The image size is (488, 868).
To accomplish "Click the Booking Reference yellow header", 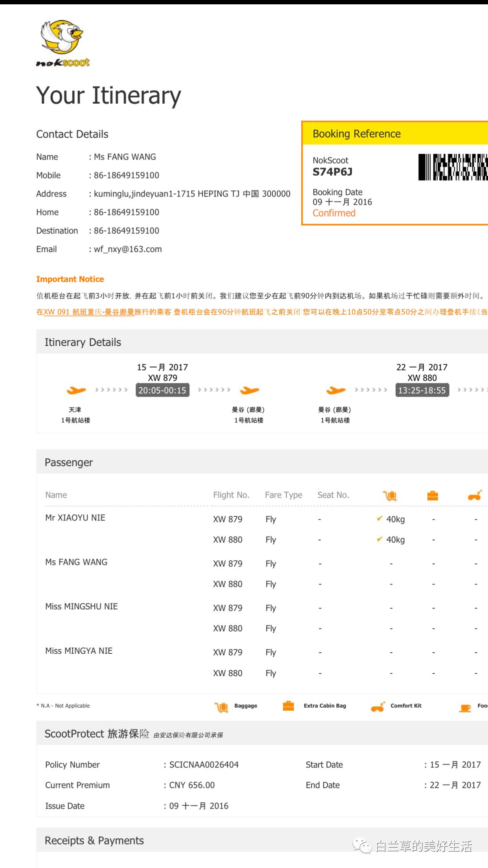I will 395,134.
